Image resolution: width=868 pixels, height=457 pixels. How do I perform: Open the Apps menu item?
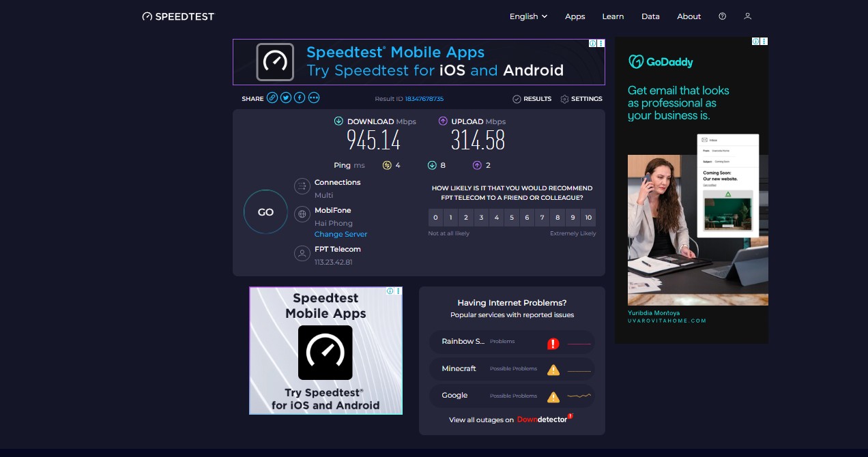(x=575, y=16)
